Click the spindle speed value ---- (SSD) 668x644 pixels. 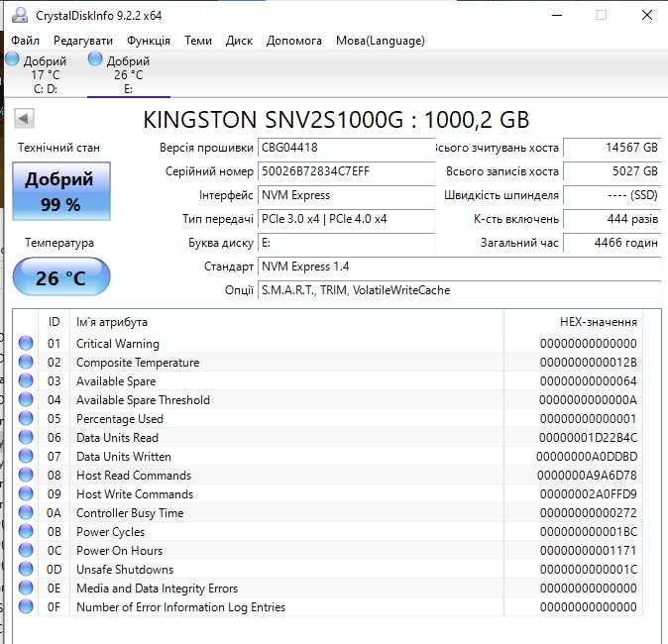[612, 195]
